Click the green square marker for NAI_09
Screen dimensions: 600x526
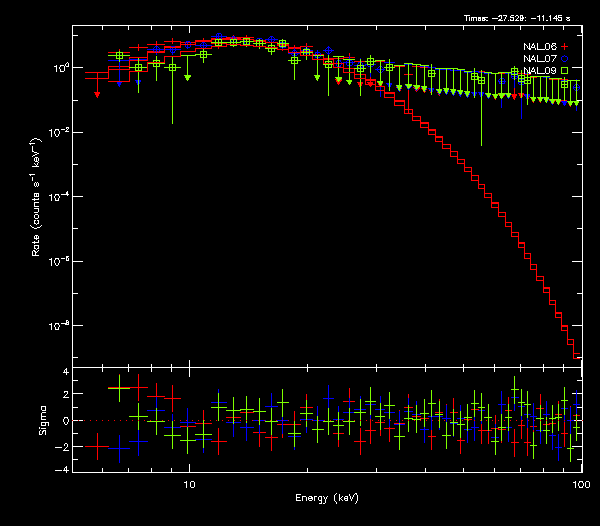click(564, 71)
